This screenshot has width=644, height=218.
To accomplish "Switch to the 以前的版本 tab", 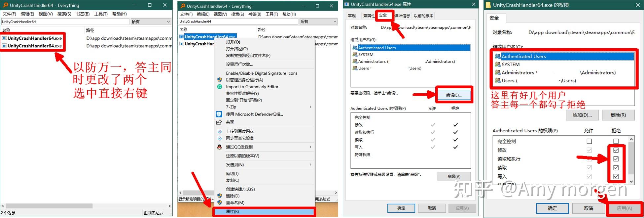I will pyautogui.click(x=423, y=16).
